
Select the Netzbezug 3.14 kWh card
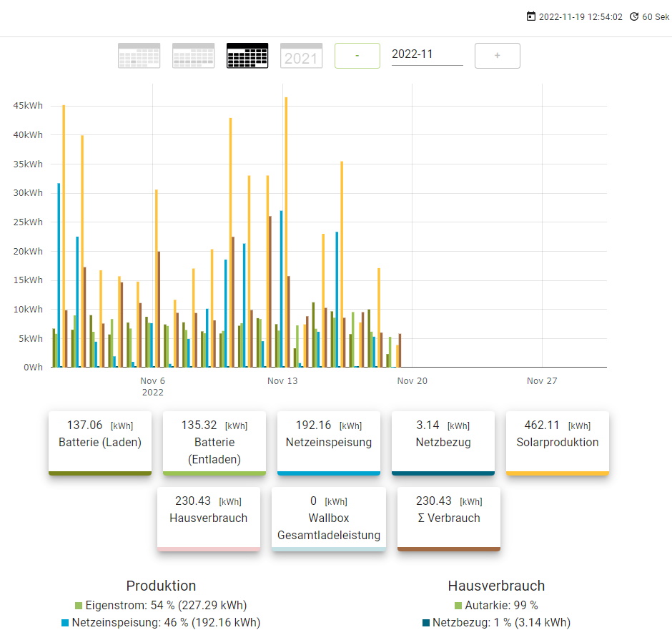(x=443, y=443)
